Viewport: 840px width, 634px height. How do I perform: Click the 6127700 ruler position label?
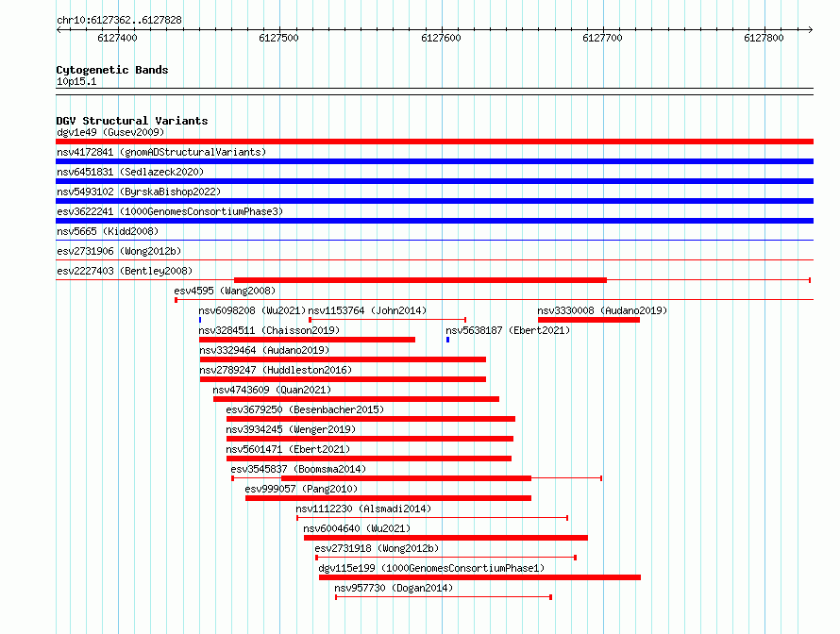coord(603,38)
